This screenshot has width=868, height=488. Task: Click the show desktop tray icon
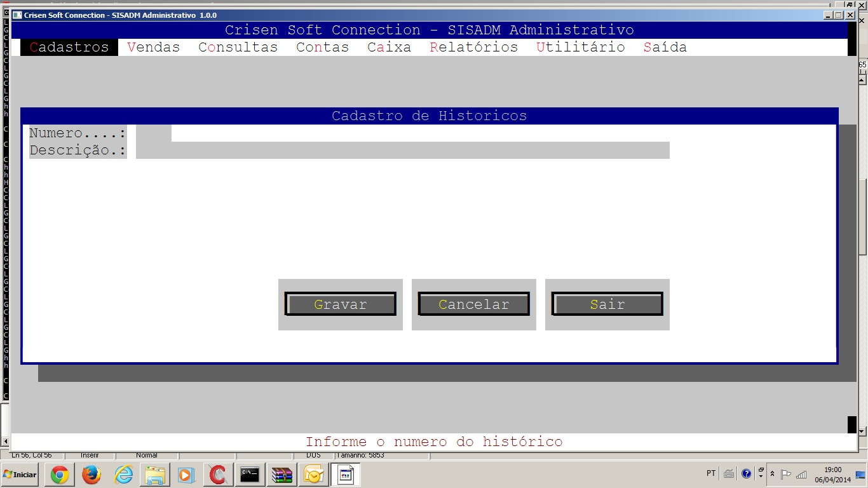point(860,474)
